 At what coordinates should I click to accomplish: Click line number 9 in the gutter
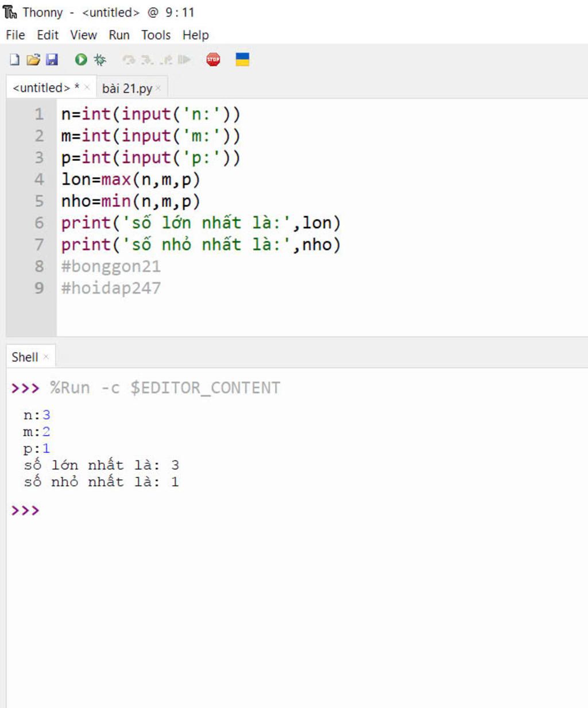[x=39, y=288]
